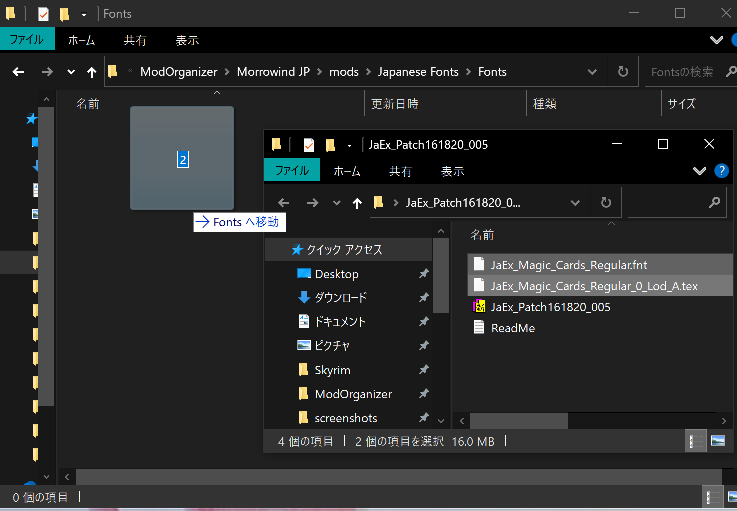Select the Skyrim folder in quick access
This screenshot has height=511, width=737.
[332, 370]
